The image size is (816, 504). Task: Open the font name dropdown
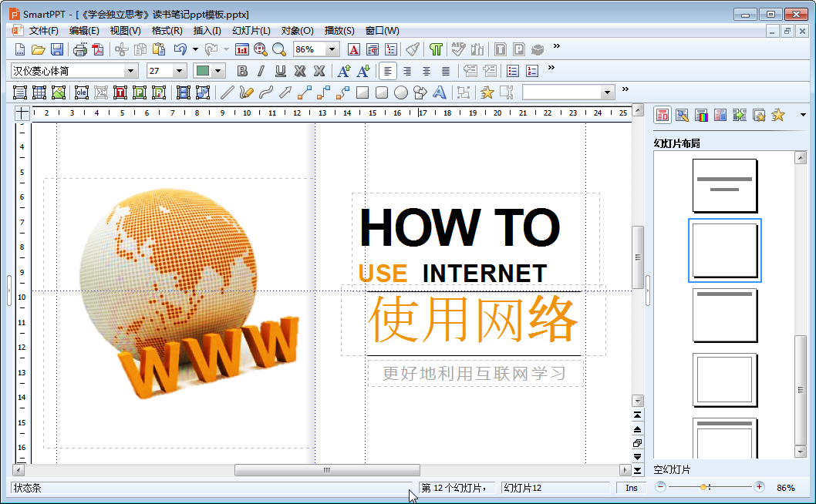[x=130, y=71]
